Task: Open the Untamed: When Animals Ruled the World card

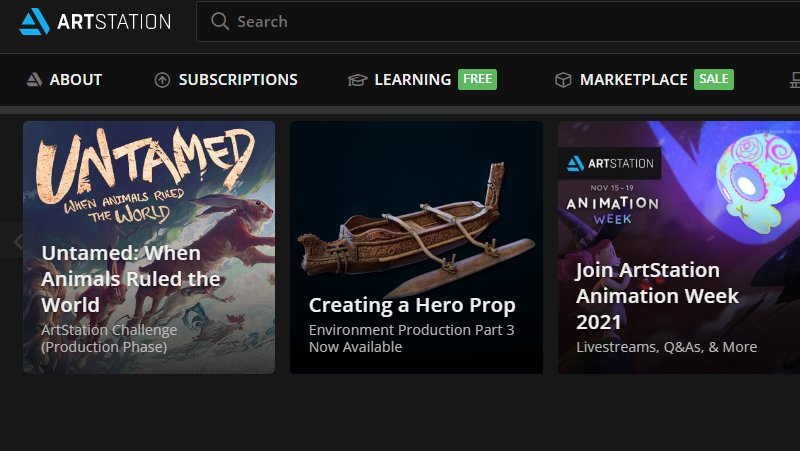Action: [149, 247]
